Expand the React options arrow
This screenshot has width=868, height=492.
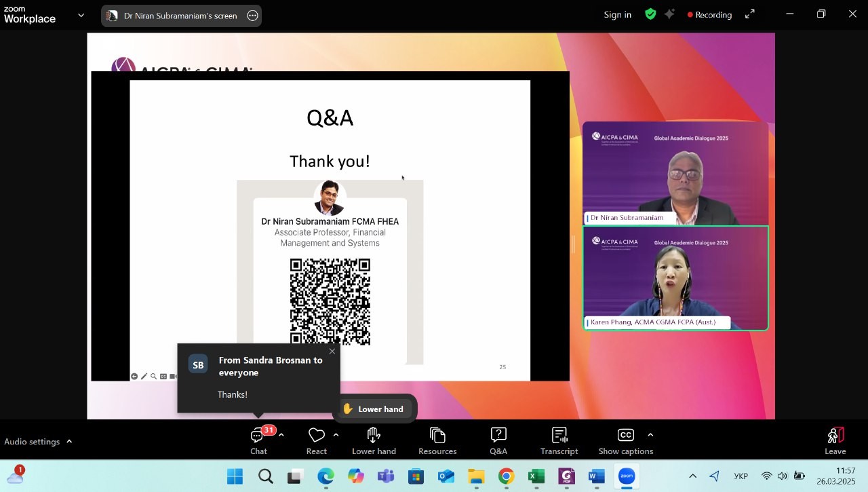(x=336, y=435)
